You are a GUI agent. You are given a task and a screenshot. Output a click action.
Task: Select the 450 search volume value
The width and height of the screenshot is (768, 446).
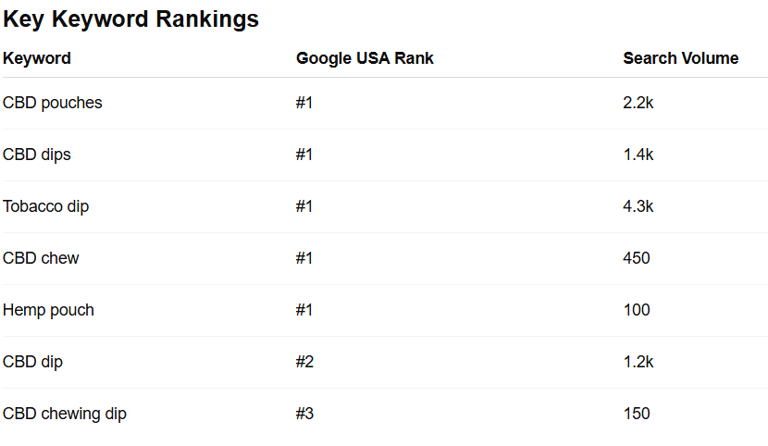pyautogui.click(x=636, y=259)
